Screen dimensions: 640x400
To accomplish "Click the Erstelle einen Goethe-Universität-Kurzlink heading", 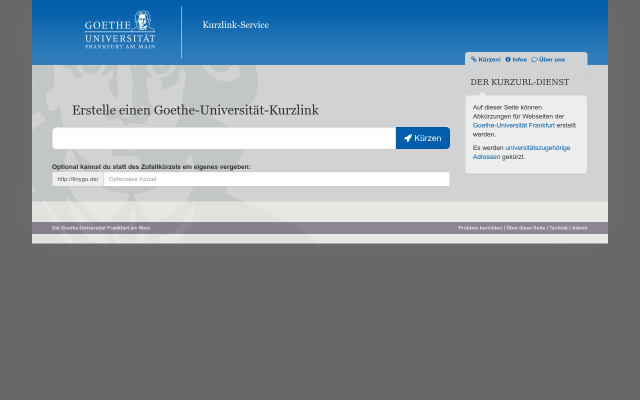I will click(195, 110).
